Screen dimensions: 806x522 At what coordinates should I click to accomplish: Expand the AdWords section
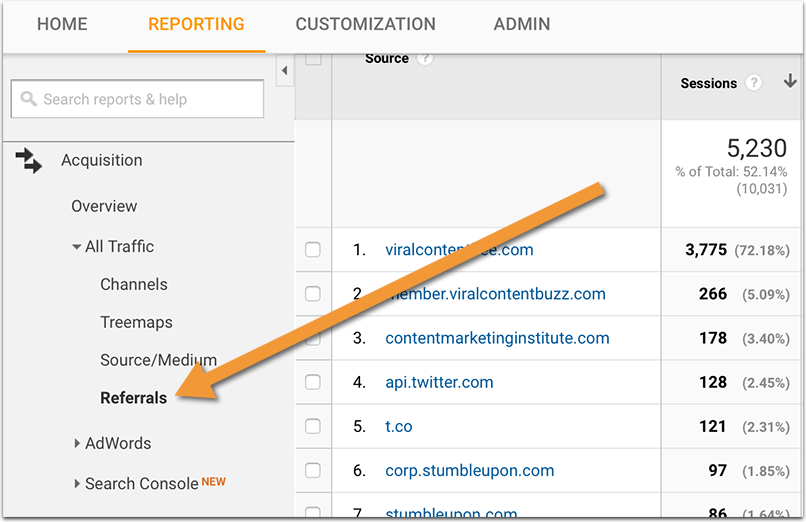78,443
